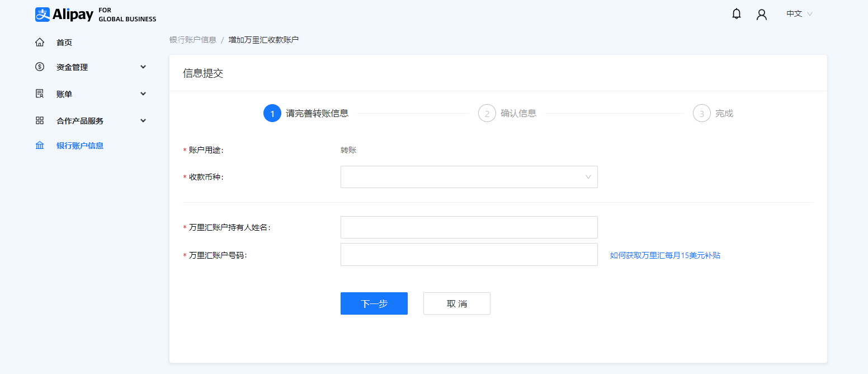Click the invoice icon beside 账单
The height and width of the screenshot is (374, 868).
pos(40,93)
